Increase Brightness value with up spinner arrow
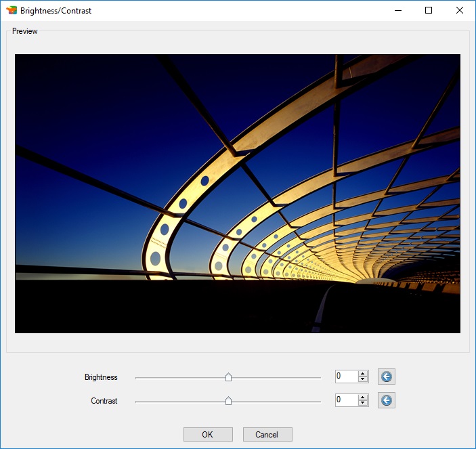Image resolution: width=476 pixels, height=449 pixels. 363,374
